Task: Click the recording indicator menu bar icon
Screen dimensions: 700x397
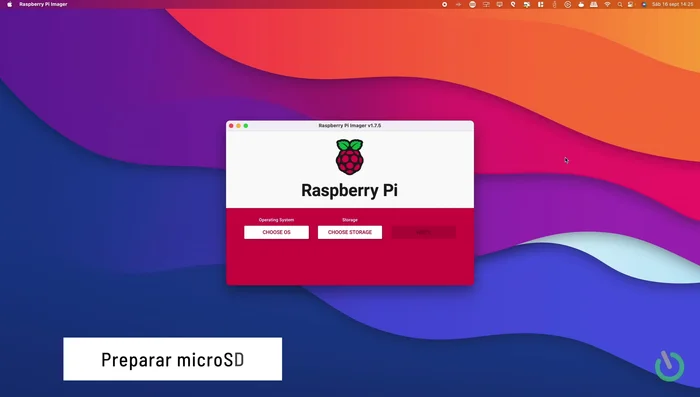Action: pos(444,4)
